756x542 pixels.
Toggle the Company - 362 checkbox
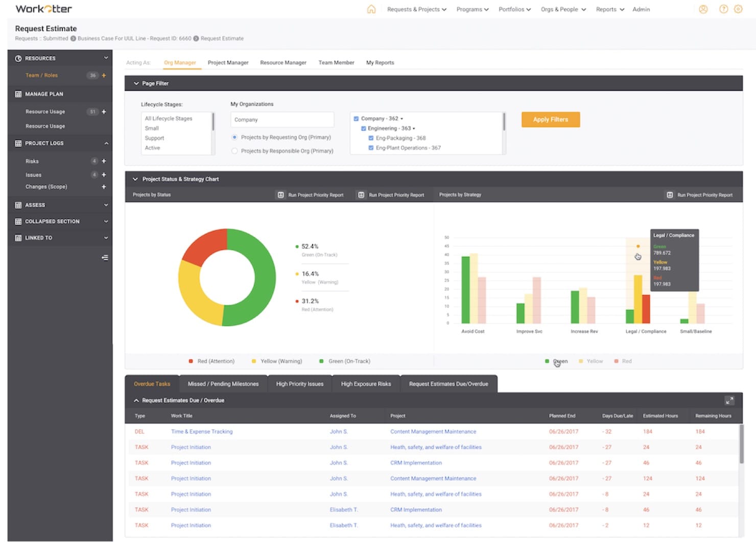coord(356,119)
